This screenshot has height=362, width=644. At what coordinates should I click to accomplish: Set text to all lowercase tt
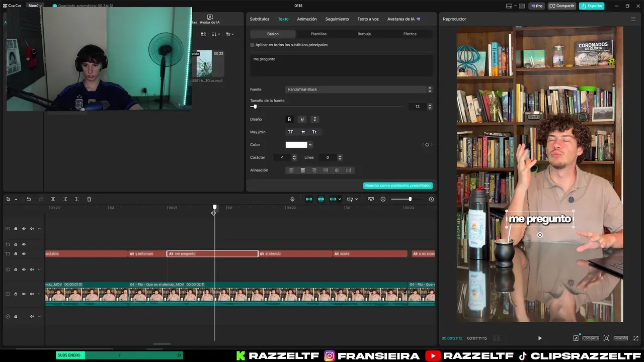(x=303, y=132)
